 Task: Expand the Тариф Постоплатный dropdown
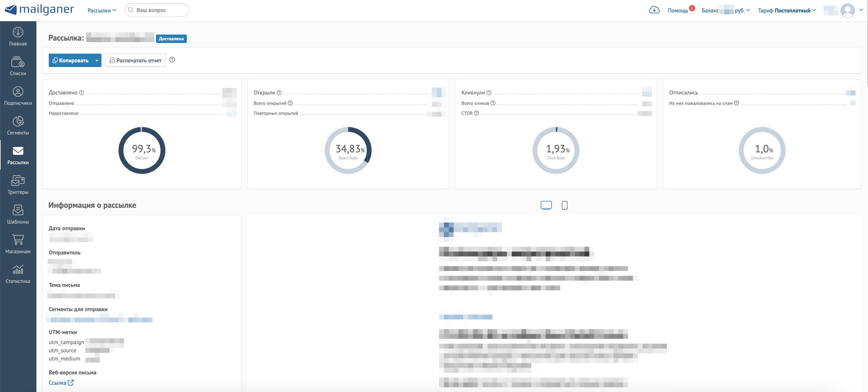click(x=787, y=10)
